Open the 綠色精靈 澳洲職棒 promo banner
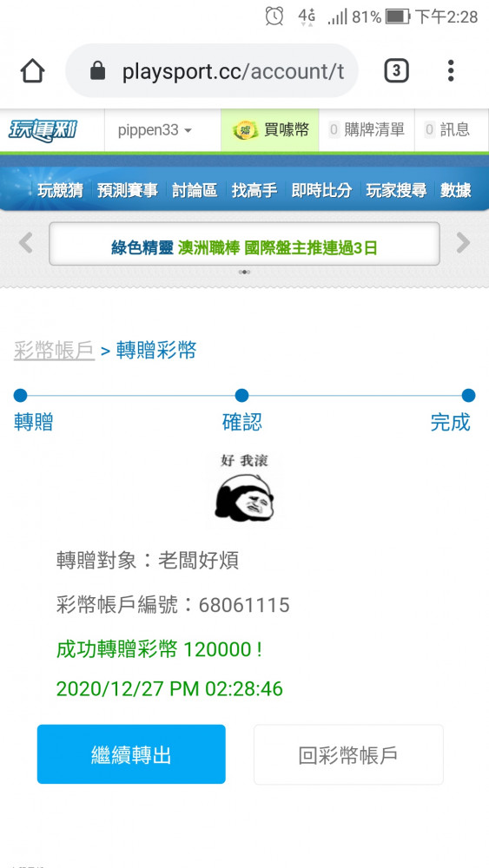Image resolution: width=489 pixels, height=868 pixels. pyautogui.click(x=244, y=244)
